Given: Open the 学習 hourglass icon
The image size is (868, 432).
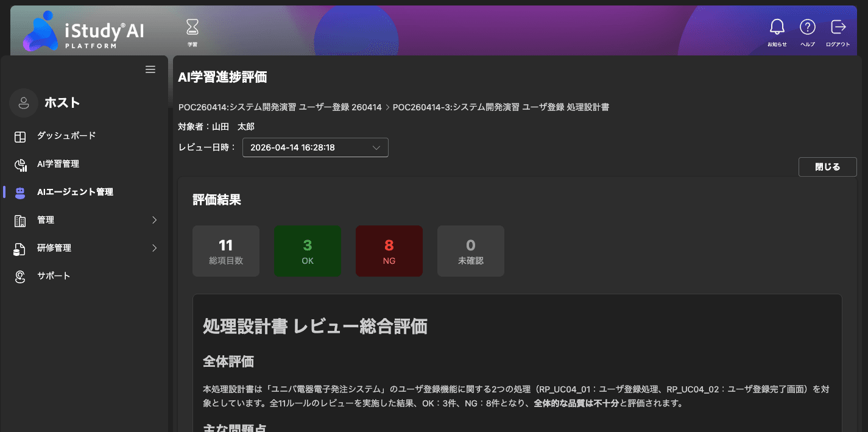Looking at the screenshot, I should pyautogui.click(x=192, y=27).
